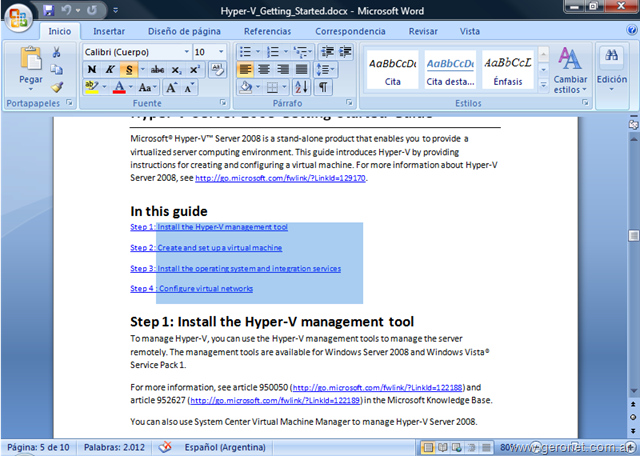The height and width of the screenshot is (456, 640).
Task: Align text left
Action: (x=245, y=70)
